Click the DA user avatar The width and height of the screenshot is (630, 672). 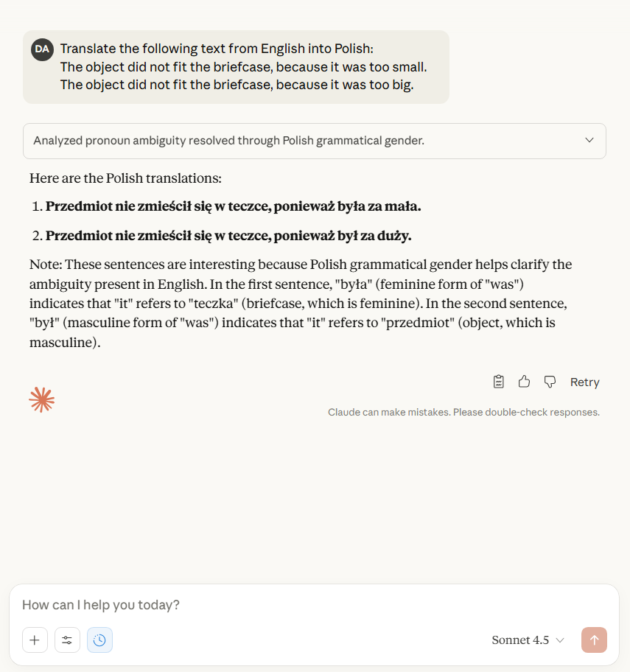tap(42, 49)
